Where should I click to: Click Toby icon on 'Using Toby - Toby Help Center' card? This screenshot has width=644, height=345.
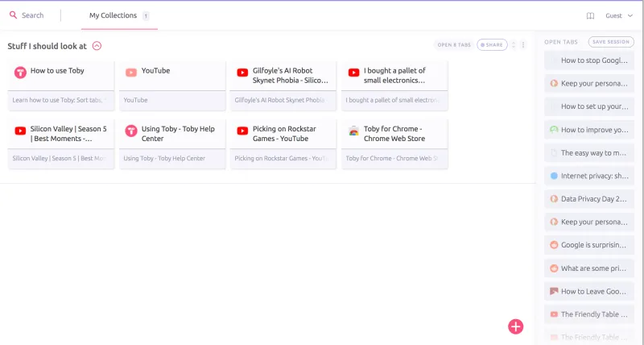[x=131, y=131]
